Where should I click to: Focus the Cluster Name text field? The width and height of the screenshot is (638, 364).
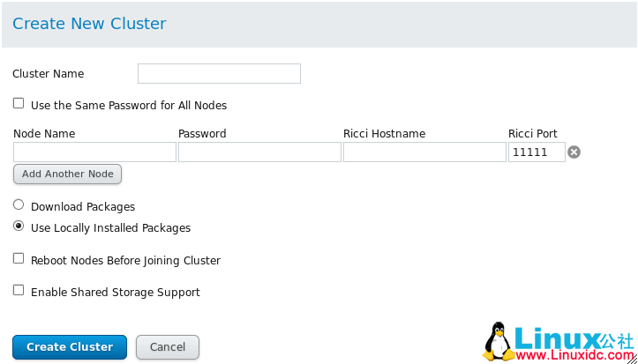(219, 73)
